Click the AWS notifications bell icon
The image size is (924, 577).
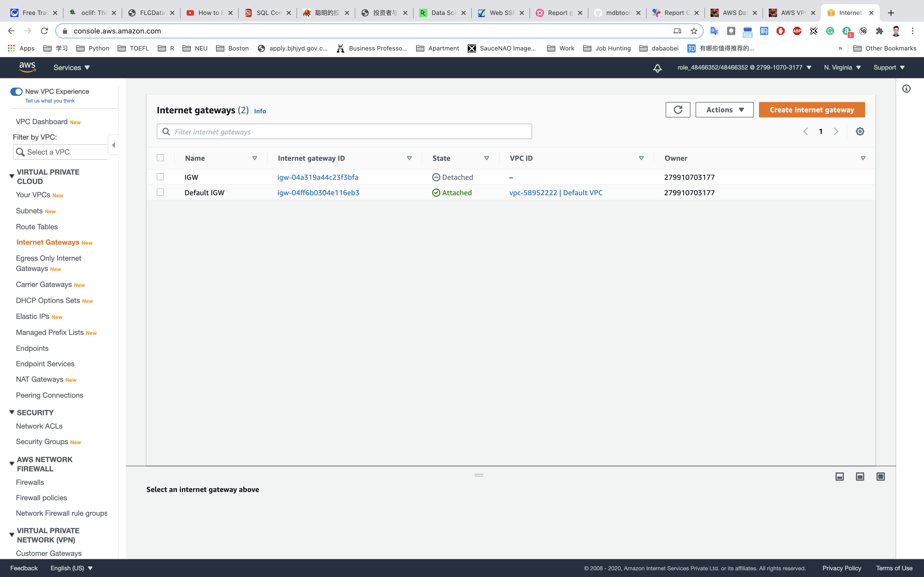(657, 68)
